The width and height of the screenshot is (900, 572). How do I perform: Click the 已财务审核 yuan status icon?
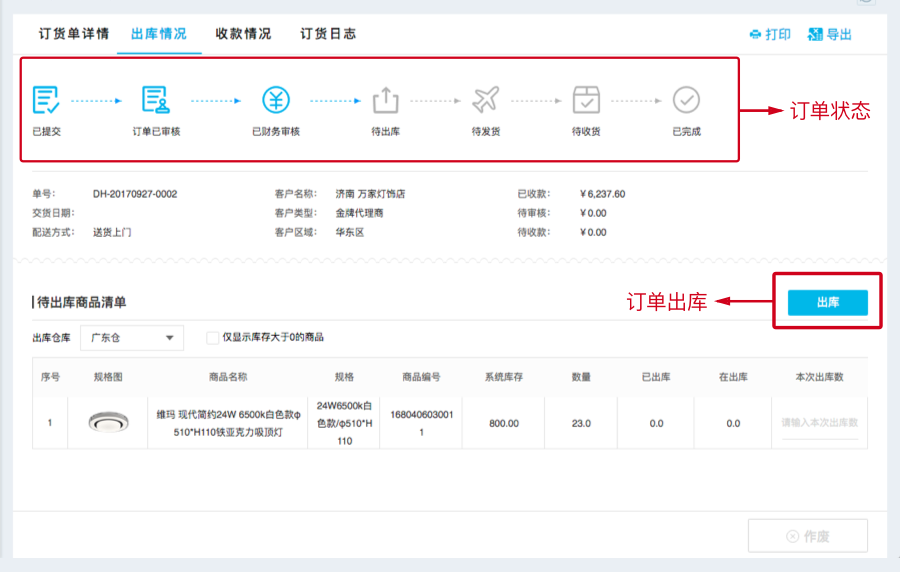pos(276,100)
